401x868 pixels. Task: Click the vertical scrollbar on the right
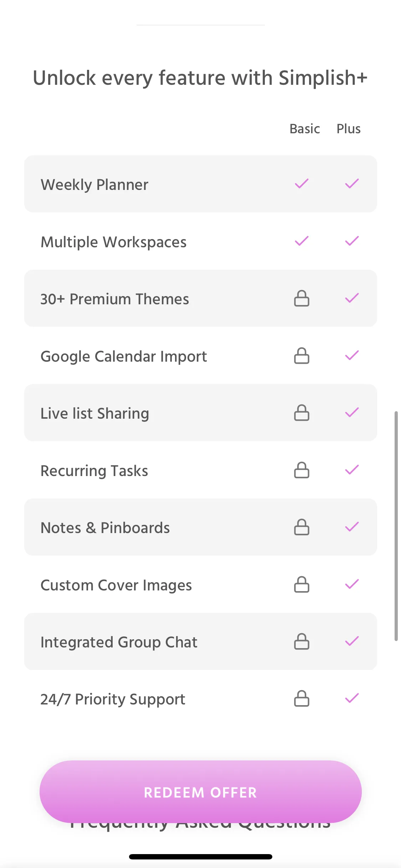coord(396,526)
